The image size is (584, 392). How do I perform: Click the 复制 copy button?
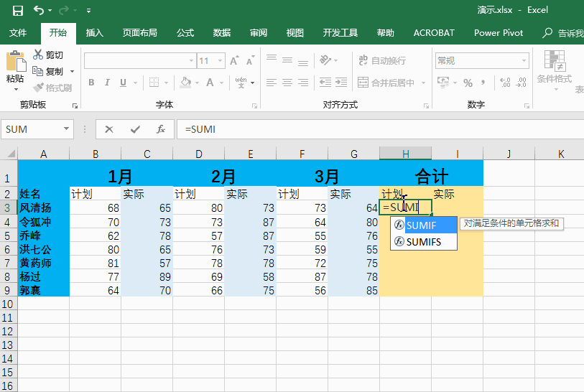tap(47, 71)
